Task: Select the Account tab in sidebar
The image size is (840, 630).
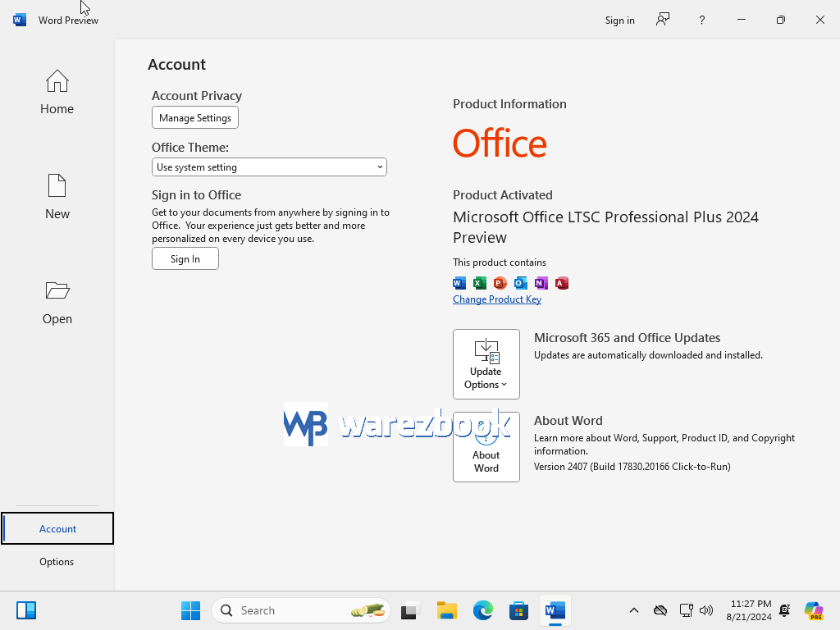Action: (x=57, y=529)
